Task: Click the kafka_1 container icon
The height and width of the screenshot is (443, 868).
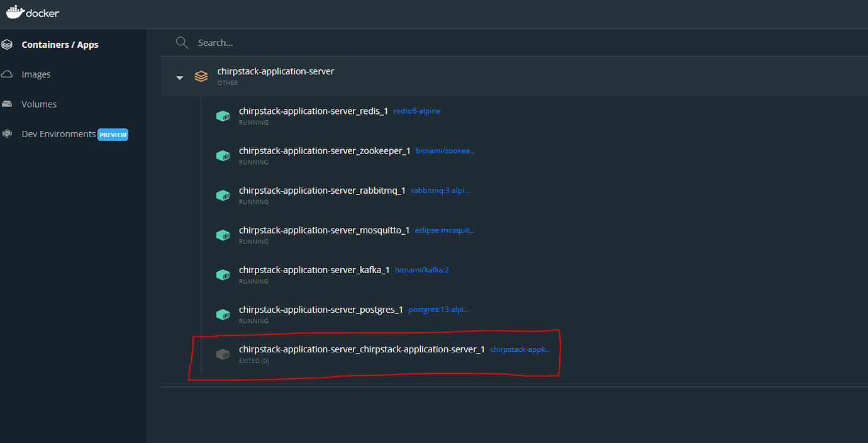Action: click(223, 274)
